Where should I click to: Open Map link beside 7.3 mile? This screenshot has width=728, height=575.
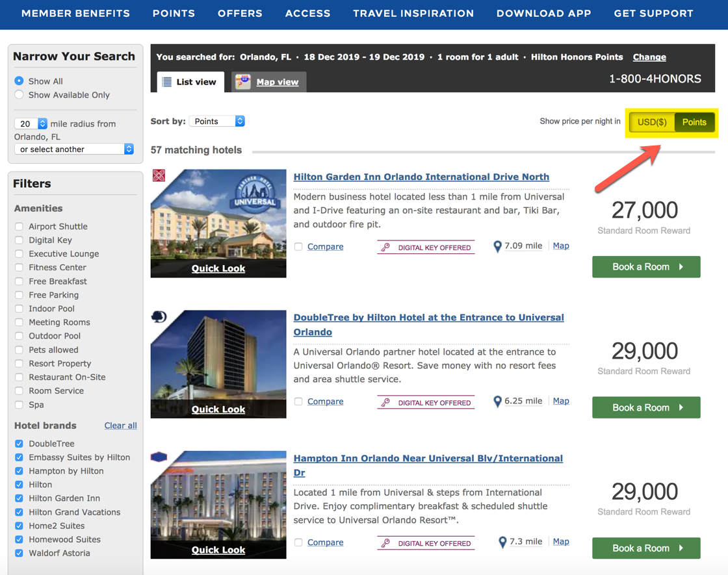(561, 542)
